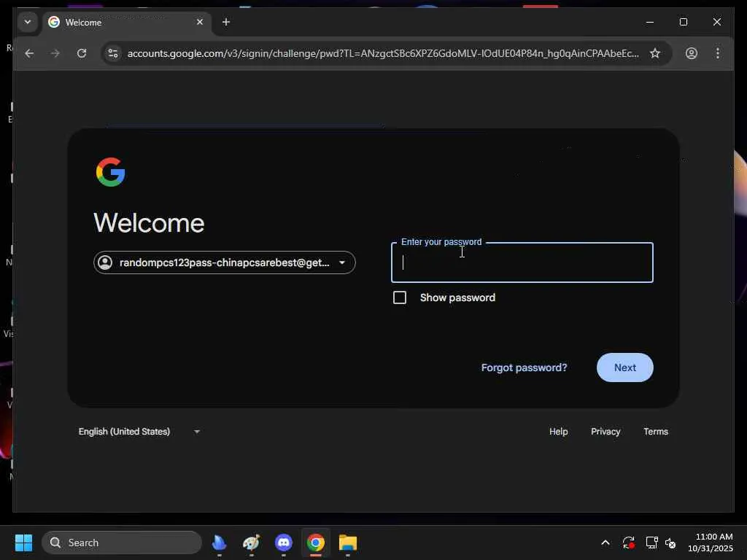This screenshot has height=560, width=747.
Task: Click the Forgot password? link
Action: tap(524, 367)
